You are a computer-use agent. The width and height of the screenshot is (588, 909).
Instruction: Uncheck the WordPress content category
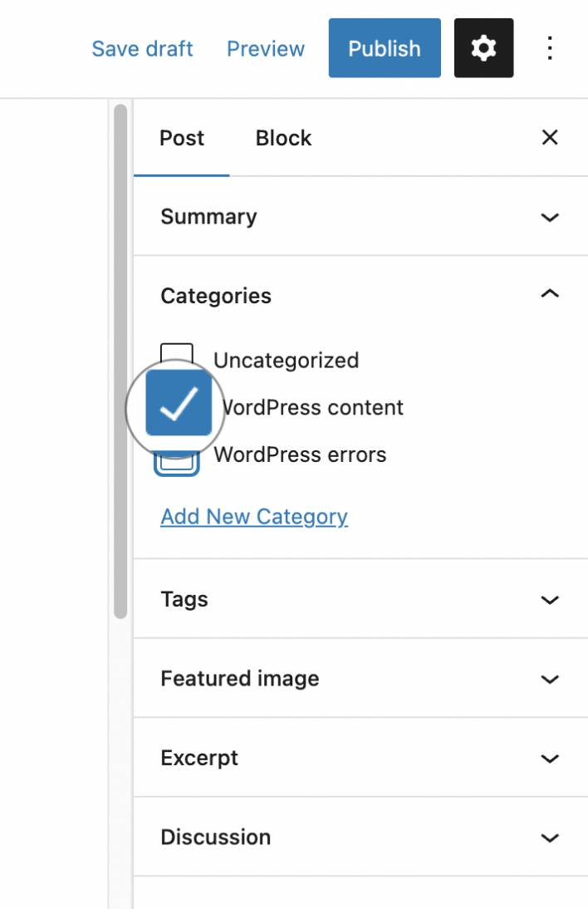click(179, 404)
